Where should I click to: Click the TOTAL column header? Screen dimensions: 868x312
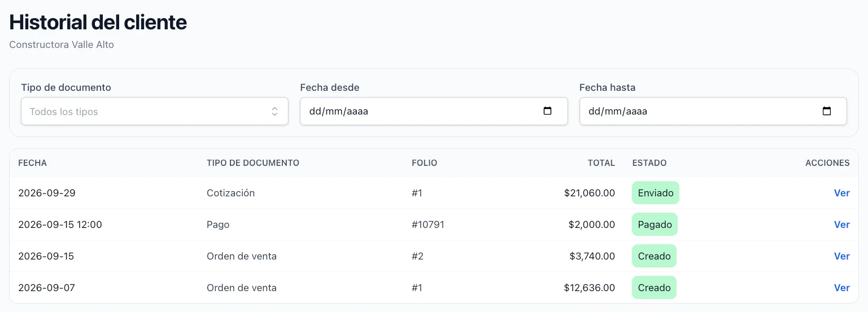point(601,163)
